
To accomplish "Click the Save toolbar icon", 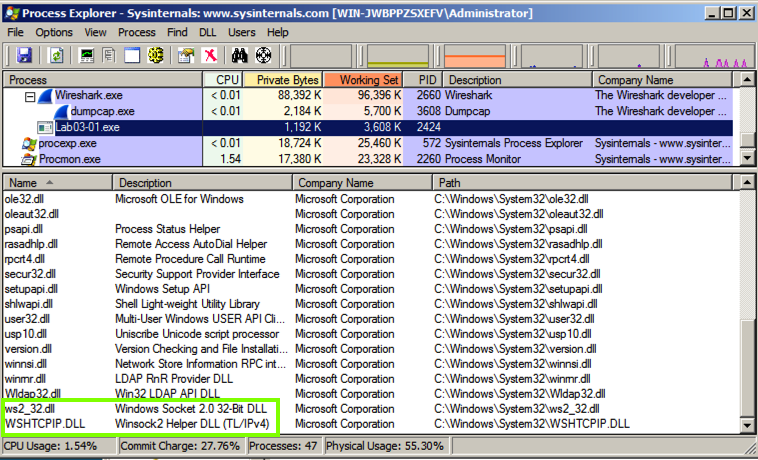I will point(24,55).
